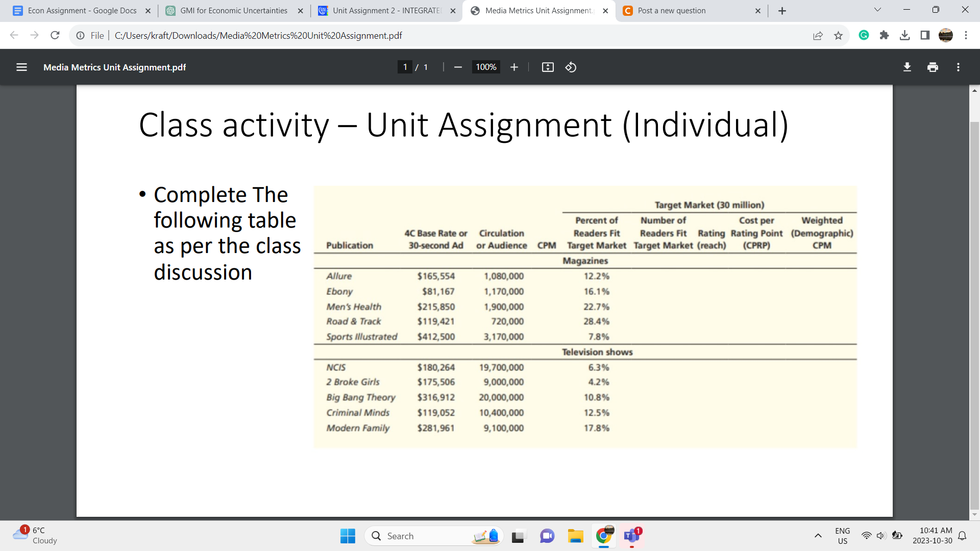Bookmark this page with the star icon
Screen dimensions: 980x551
(838, 35)
